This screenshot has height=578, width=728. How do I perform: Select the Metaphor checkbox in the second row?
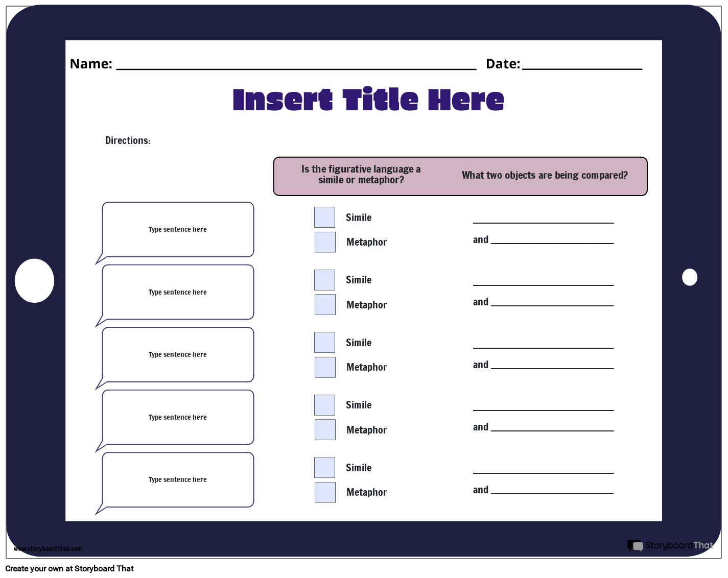[x=325, y=305]
